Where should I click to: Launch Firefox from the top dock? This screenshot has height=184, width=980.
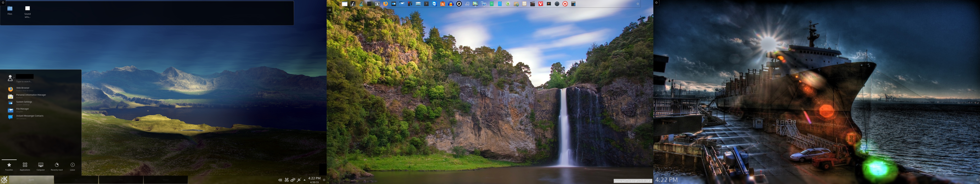pos(385,4)
